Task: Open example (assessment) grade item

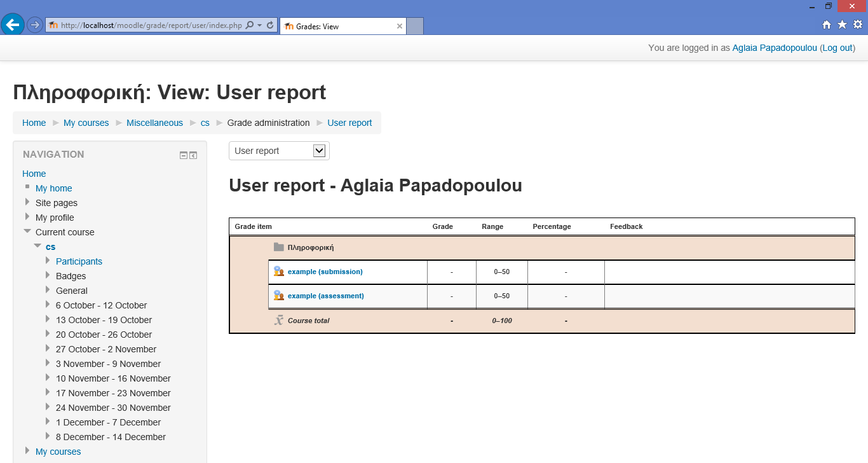Action: point(326,296)
